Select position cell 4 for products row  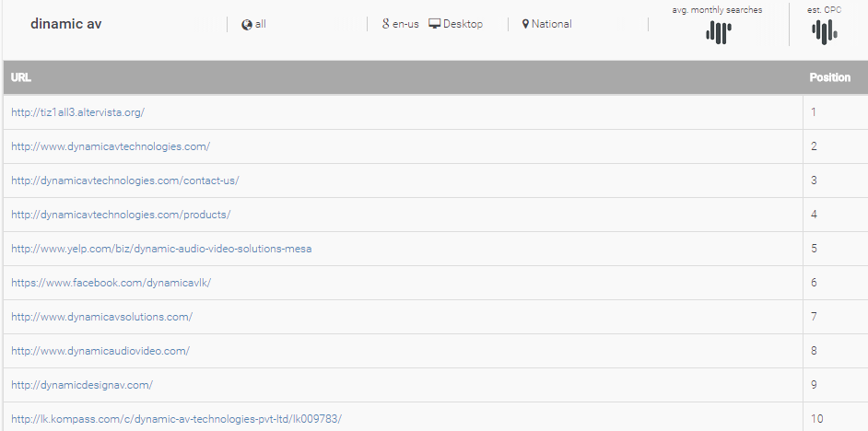[836, 215]
